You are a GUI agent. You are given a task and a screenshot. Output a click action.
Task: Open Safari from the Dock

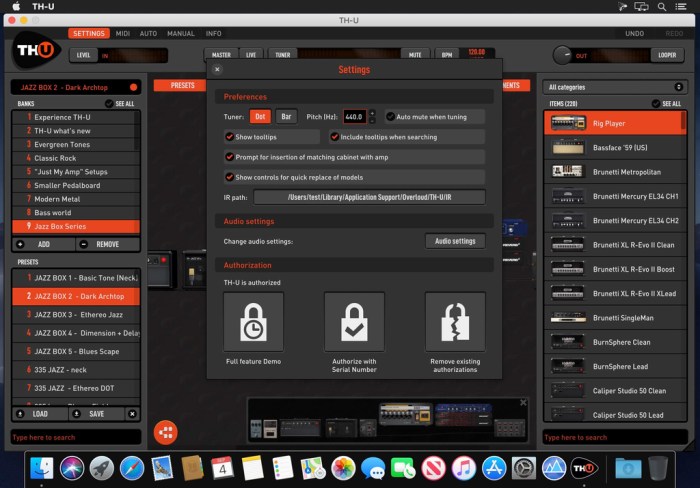(132, 468)
